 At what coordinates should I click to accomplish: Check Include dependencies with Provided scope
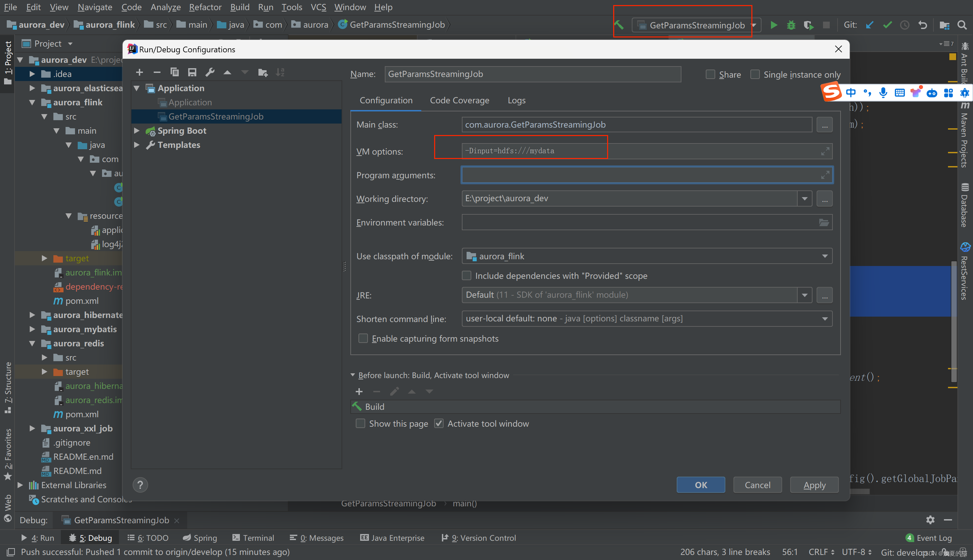467,276
